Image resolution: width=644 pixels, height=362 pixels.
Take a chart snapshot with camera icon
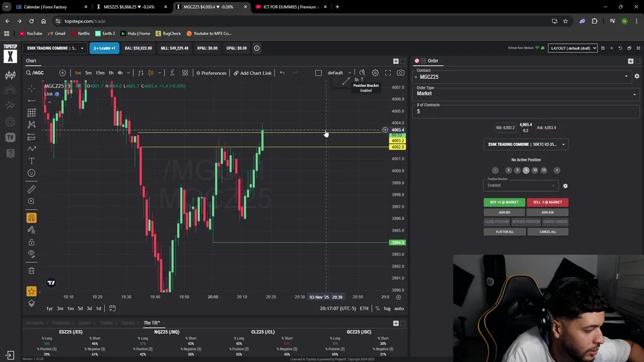pyautogui.click(x=400, y=73)
